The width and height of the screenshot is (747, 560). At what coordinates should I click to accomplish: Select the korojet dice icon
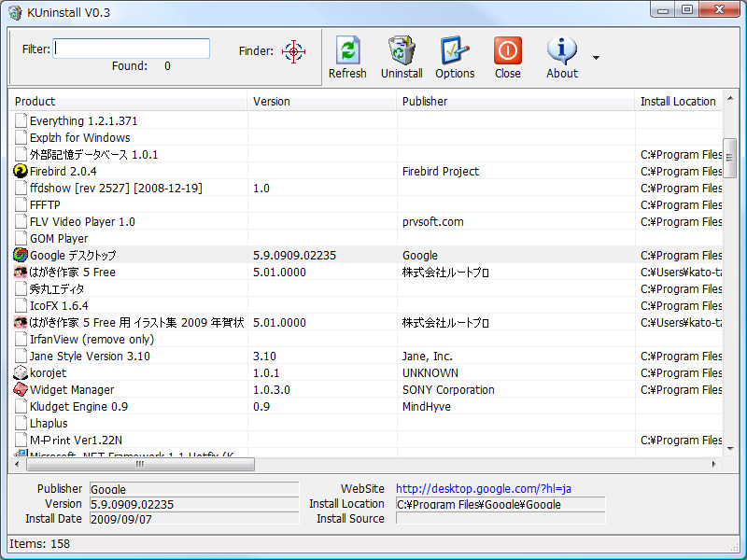click(x=20, y=372)
